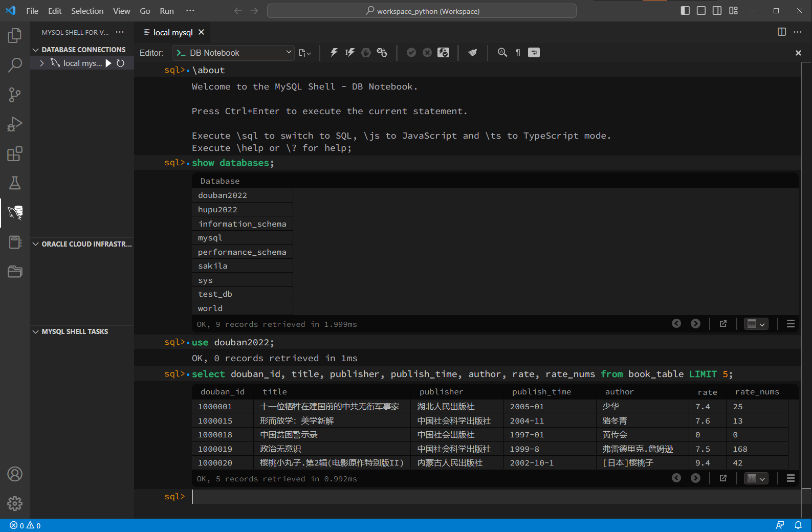Open the Run menu
The width and height of the screenshot is (812, 532).
pos(167,11)
